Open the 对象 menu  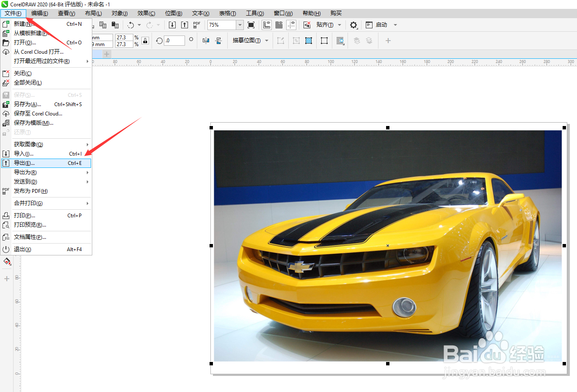tap(120, 14)
